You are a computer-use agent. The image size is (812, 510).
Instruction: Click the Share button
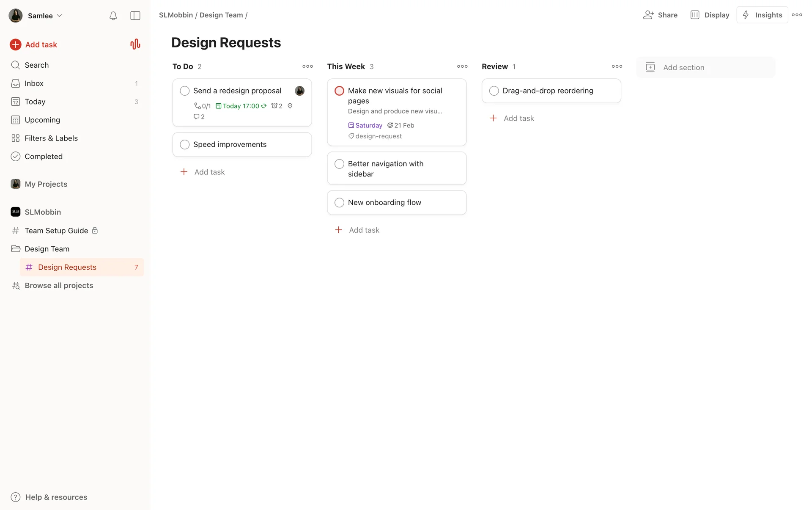pos(661,15)
